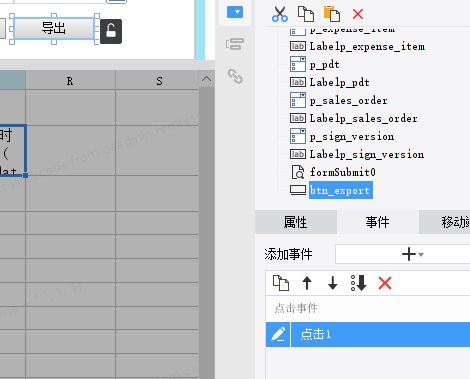Click the combo box icon beside p_pdt
Screen dimensions: 470x379
tap(298, 64)
